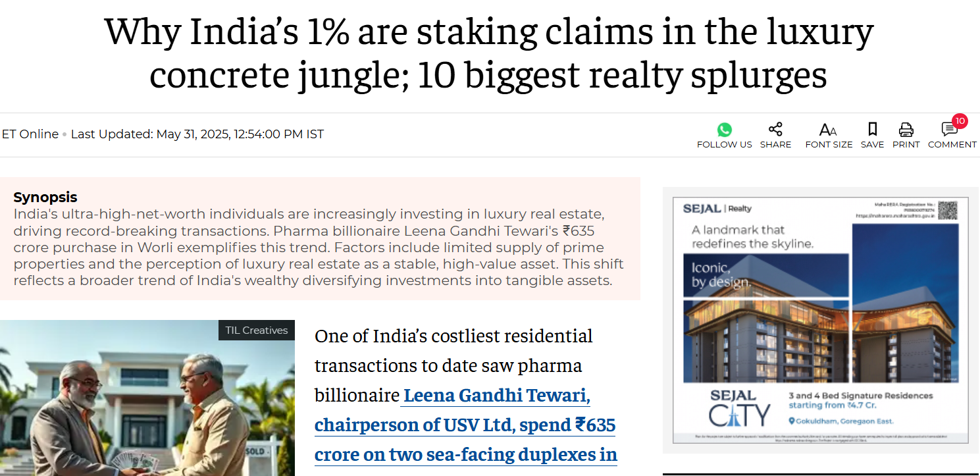
Task: Change text size with Font Size icon
Action: (x=828, y=130)
